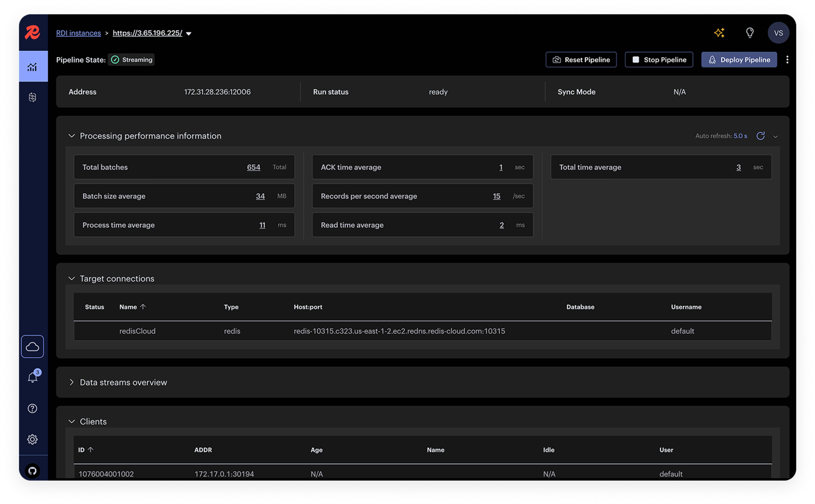Expand Data streams overview section
Viewport: 815px width, 504px height.
point(71,382)
